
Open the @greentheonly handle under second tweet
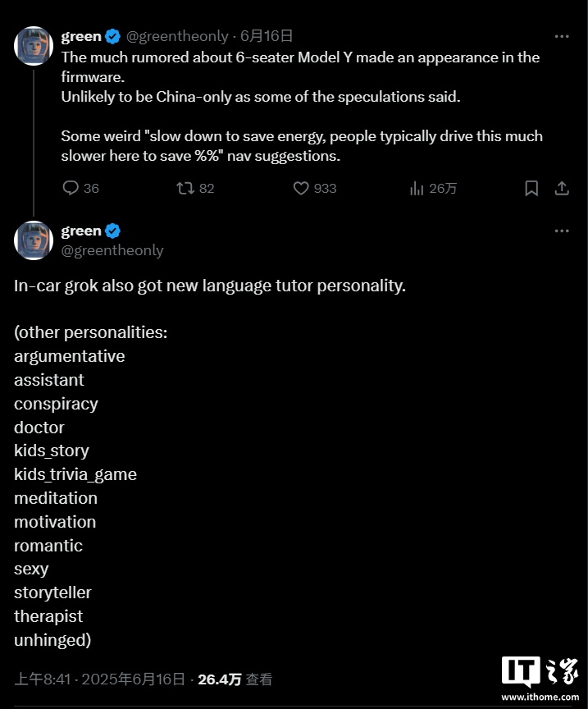click(x=112, y=250)
